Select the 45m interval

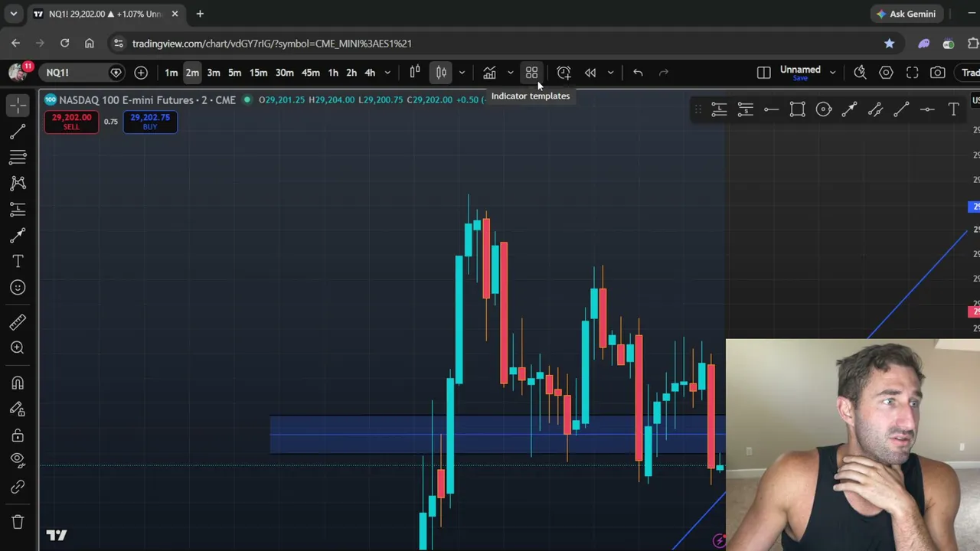[310, 73]
